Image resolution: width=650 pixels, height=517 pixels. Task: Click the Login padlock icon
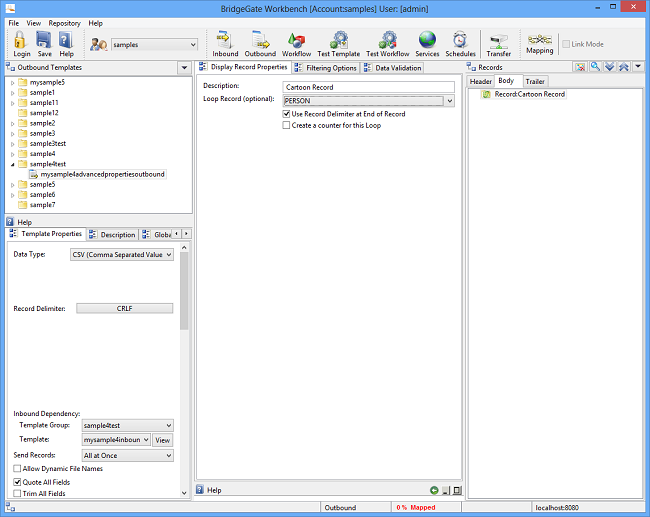point(20,40)
